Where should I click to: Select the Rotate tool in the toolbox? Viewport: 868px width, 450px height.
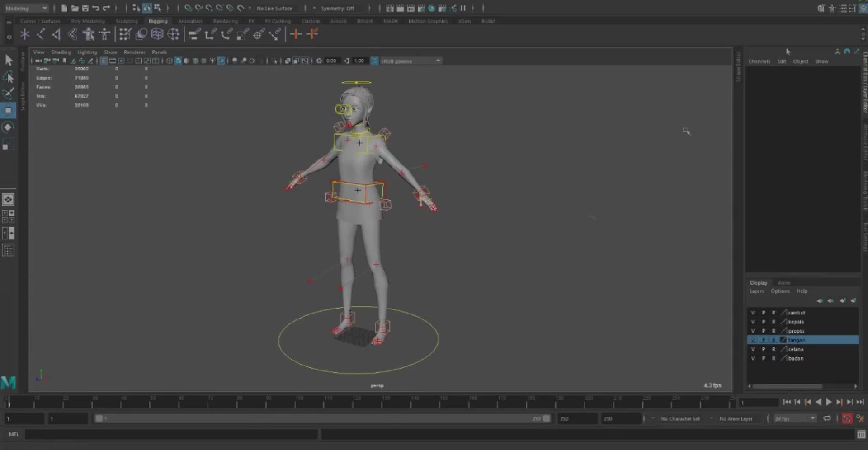tap(8, 127)
